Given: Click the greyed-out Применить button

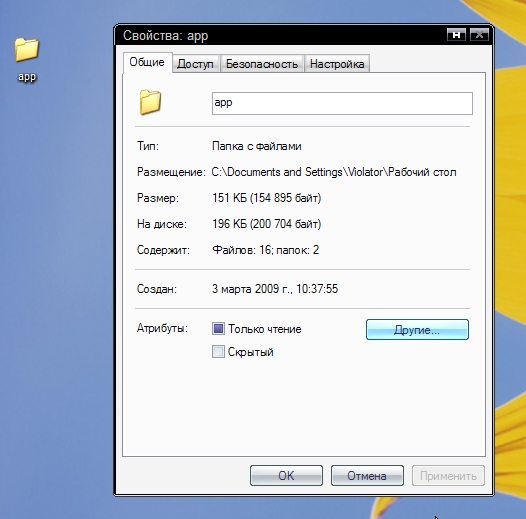Looking at the screenshot, I should 448,475.
